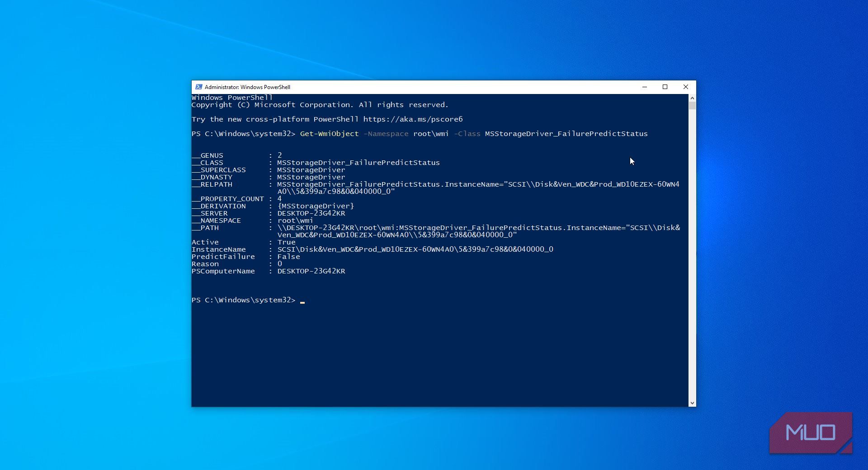Click the https://aka.ms/pscore6 URL text

click(413, 119)
